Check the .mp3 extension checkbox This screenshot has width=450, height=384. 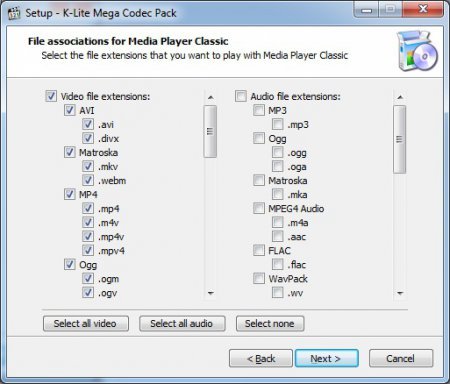pyautogui.click(x=278, y=124)
